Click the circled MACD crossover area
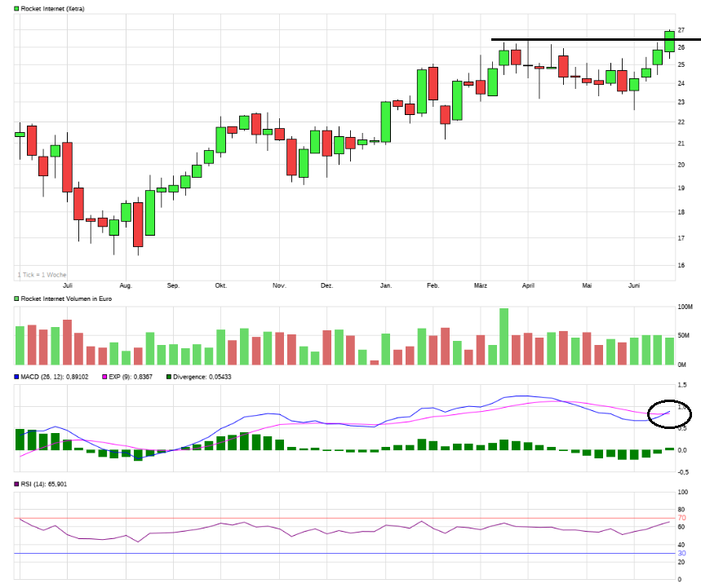The height and width of the screenshot is (588, 701). pos(669,414)
